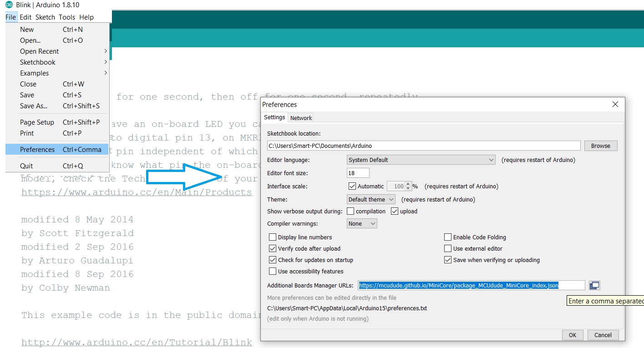
Task: Open the Theme dropdown
Action: 371,199
